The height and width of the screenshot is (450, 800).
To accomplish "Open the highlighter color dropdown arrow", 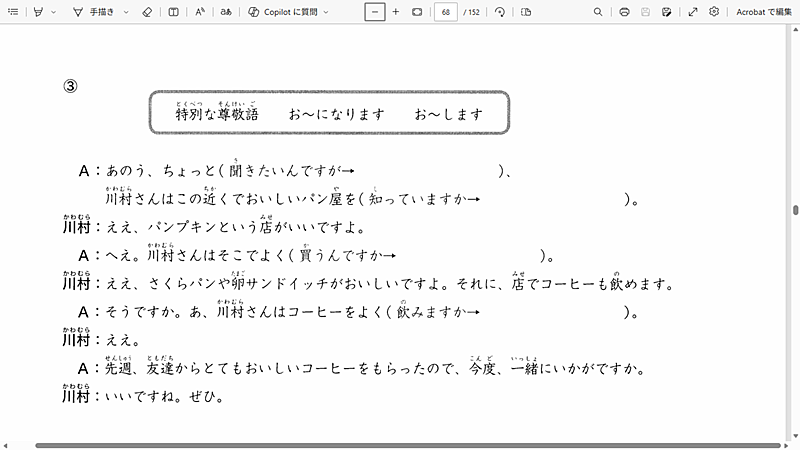I will click(54, 12).
